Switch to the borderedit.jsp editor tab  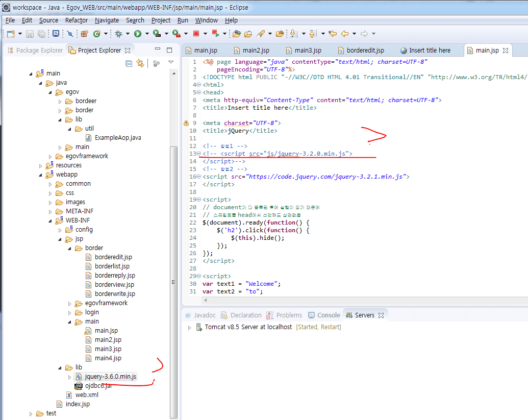pyautogui.click(x=365, y=50)
